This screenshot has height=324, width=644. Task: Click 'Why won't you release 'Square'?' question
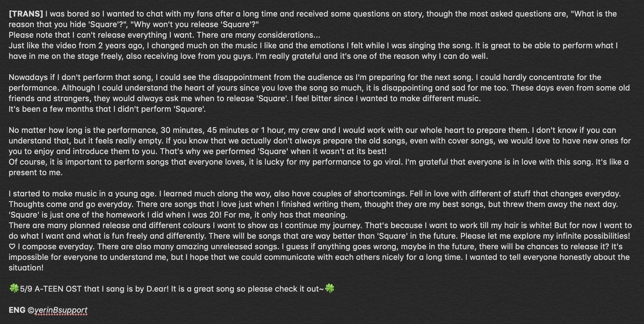click(194, 25)
